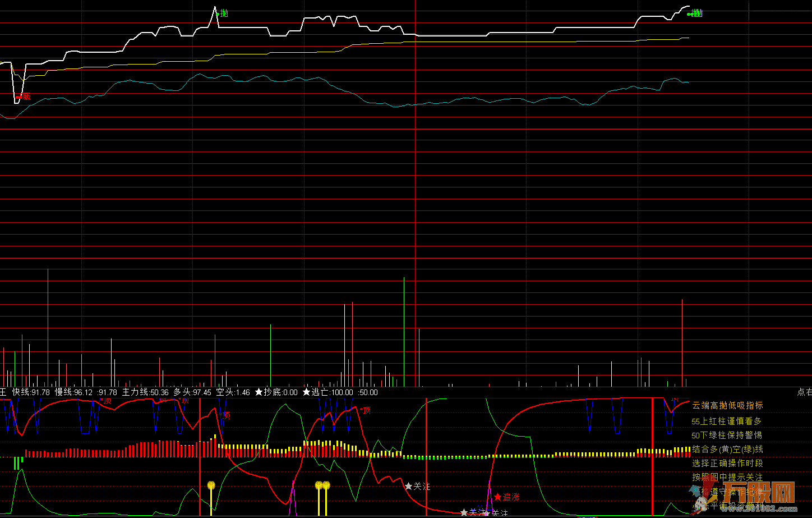The width and height of the screenshot is (812, 518).
Task: Select the 空头:1.46 indicator value
Action: (x=233, y=392)
